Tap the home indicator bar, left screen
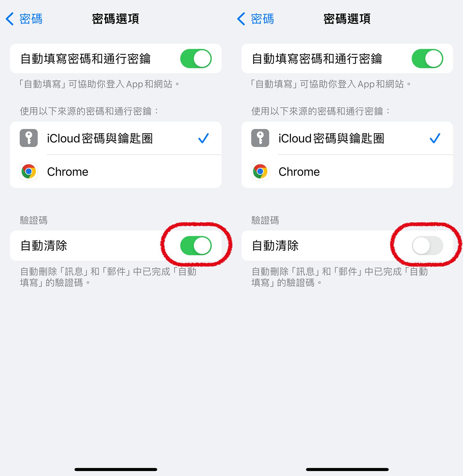 coord(116,470)
